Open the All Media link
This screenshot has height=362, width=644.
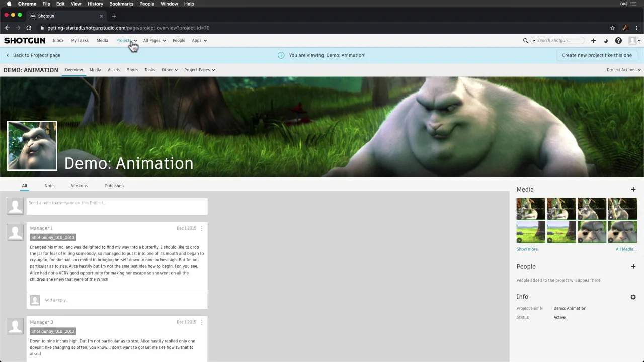pyautogui.click(x=626, y=249)
